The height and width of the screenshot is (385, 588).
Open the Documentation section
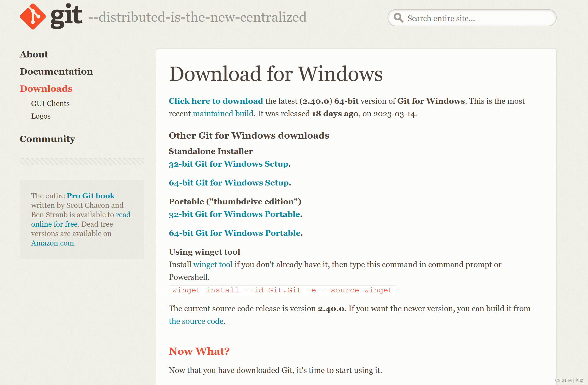click(x=56, y=71)
